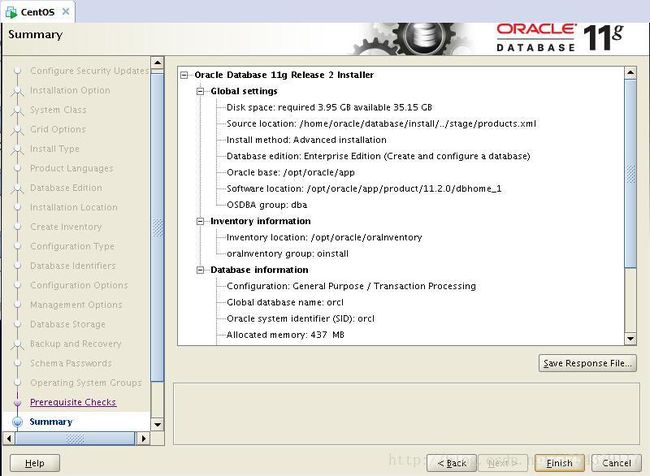Select Allocated memory: 437 MB row

(285, 335)
